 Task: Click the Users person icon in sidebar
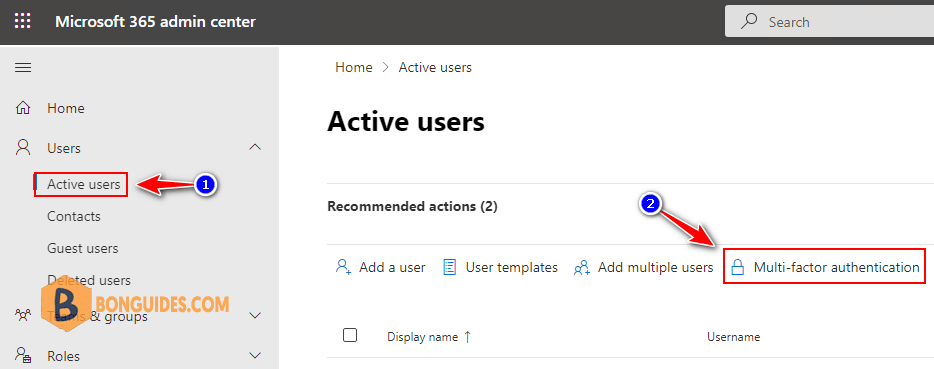tap(23, 147)
